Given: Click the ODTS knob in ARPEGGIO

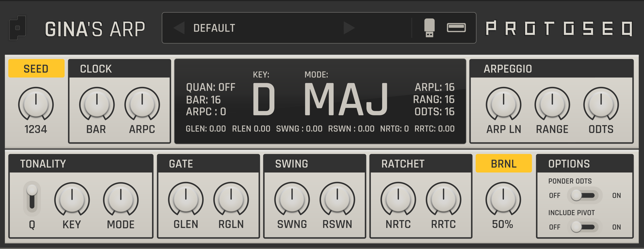Looking at the screenshot, I should pos(601,104).
